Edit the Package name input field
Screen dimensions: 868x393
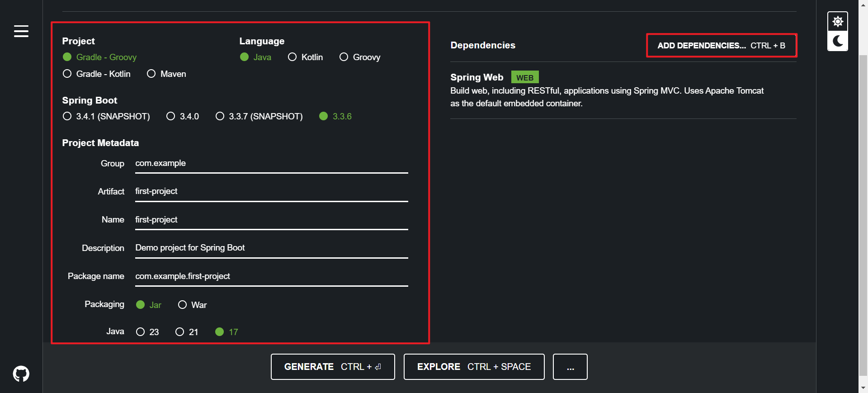click(272, 276)
